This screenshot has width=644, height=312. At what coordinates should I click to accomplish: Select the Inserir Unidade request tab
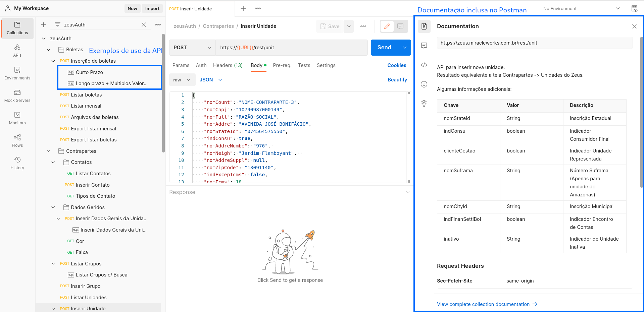201,9
